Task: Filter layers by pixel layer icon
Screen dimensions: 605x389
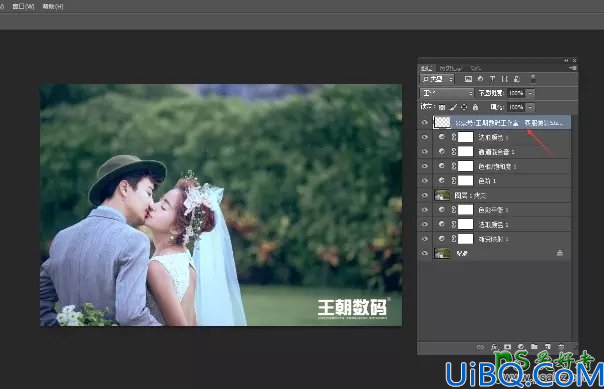Action: point(468,79)
